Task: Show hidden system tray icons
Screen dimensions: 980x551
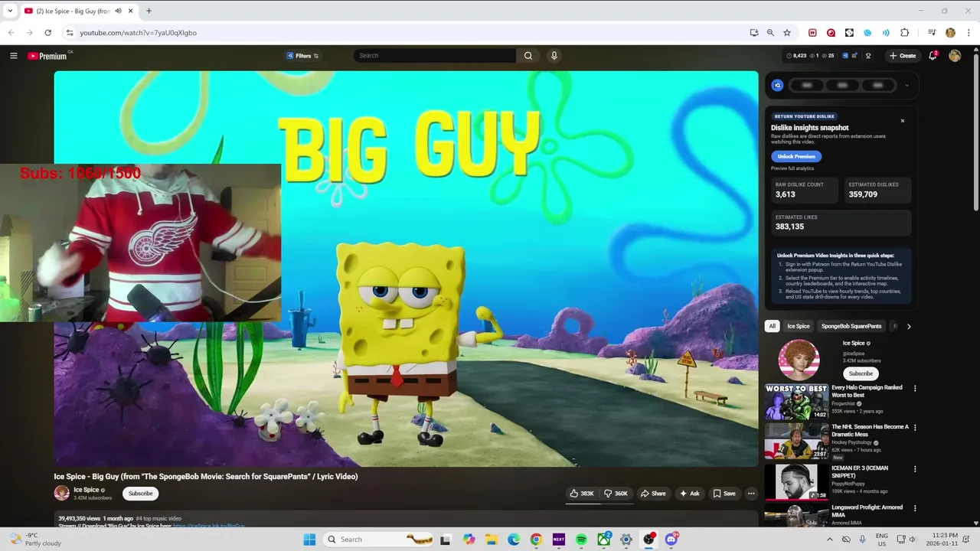Action: (831, 540)
